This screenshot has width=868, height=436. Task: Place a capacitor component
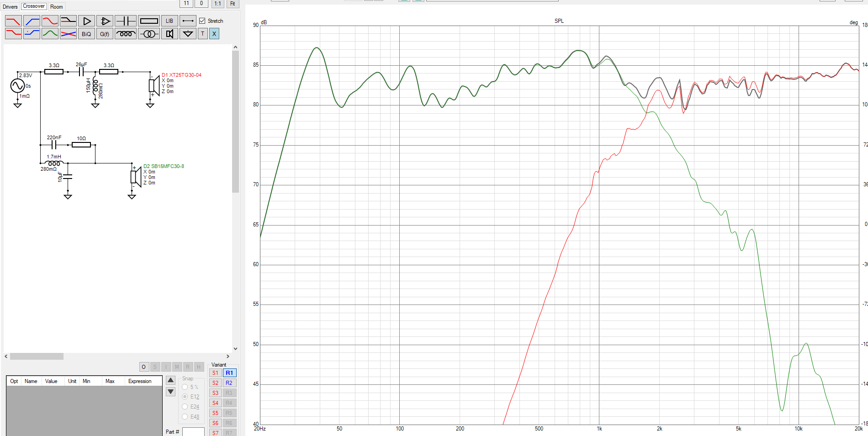(x=125, y=21)
